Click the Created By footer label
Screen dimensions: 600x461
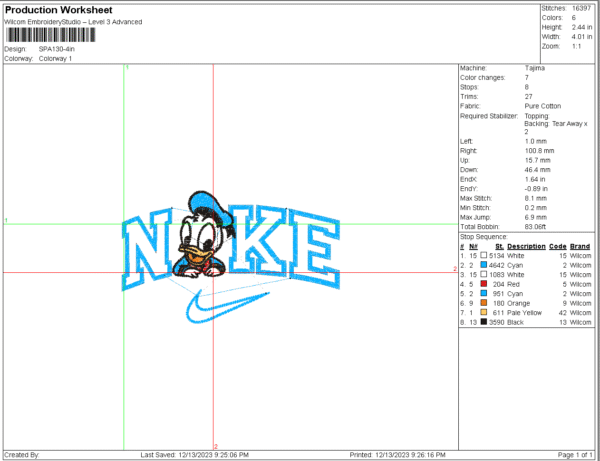point(22,455)
